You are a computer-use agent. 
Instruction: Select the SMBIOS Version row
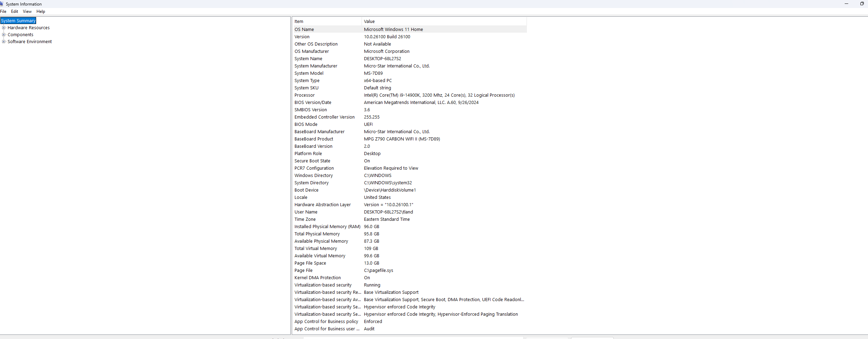[x=410, y=110]
